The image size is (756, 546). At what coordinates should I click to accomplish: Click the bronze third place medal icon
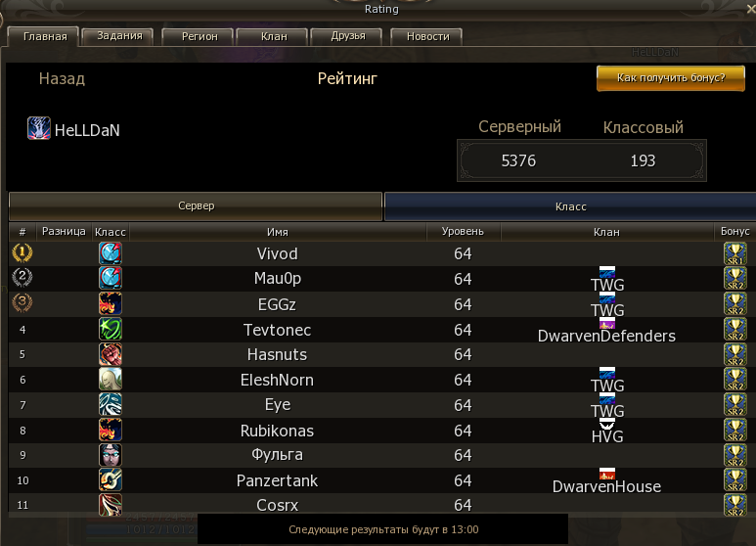(22, 303)
